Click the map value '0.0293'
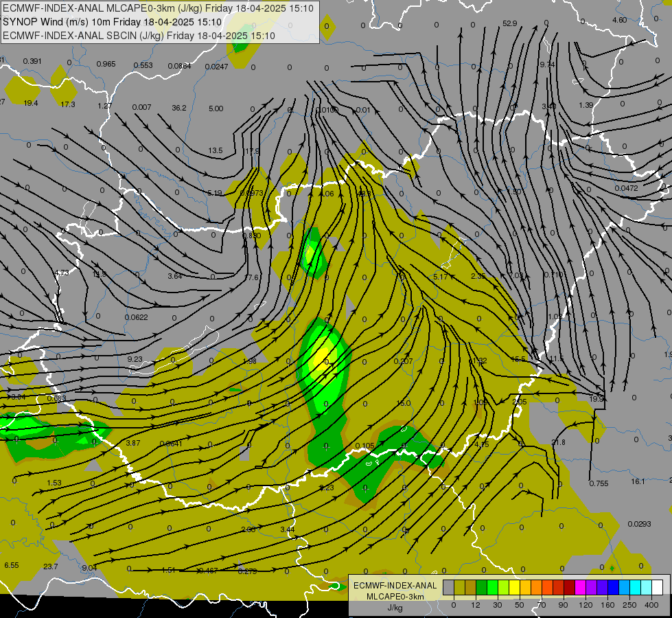Viewport: 672px width, 618px height. click(640, 524)
